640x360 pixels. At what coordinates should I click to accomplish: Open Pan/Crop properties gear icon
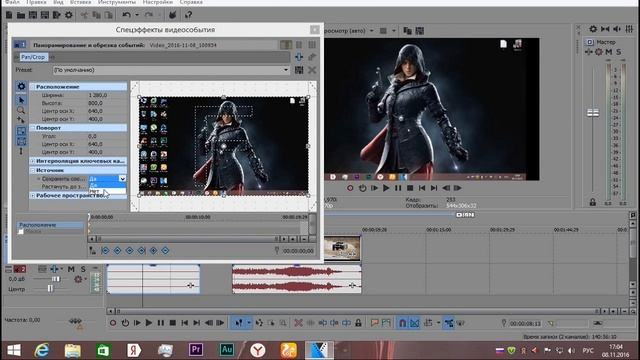(x=21, y=86)
